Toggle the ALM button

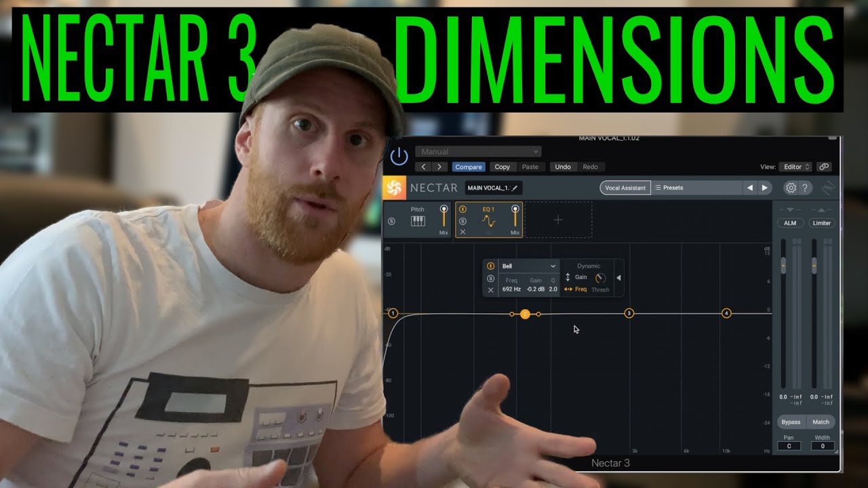[790, 223]
